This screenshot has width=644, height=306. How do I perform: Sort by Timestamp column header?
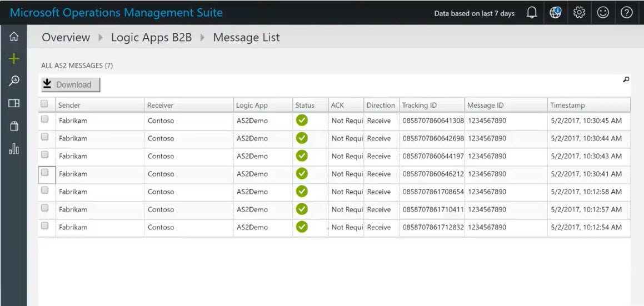pos(589,105)
